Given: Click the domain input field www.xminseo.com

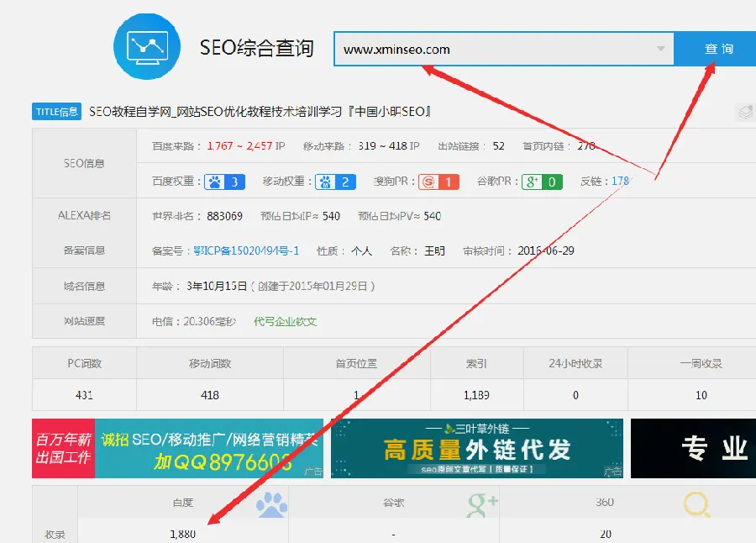Looking at the screenshot, I should 503,49.
